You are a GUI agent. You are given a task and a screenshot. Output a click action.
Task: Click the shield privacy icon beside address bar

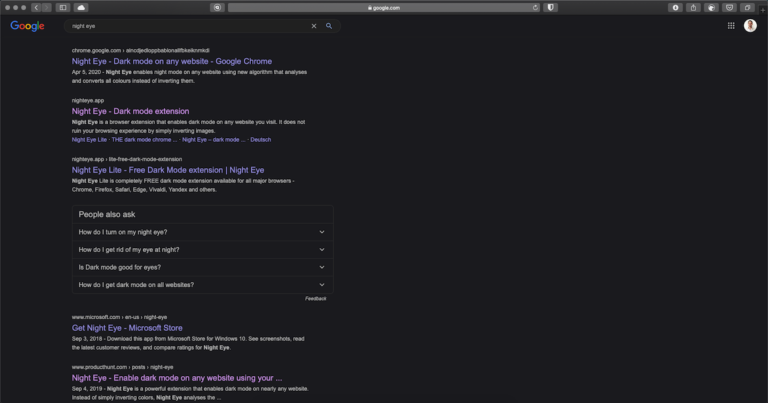[x=551, y=7]
